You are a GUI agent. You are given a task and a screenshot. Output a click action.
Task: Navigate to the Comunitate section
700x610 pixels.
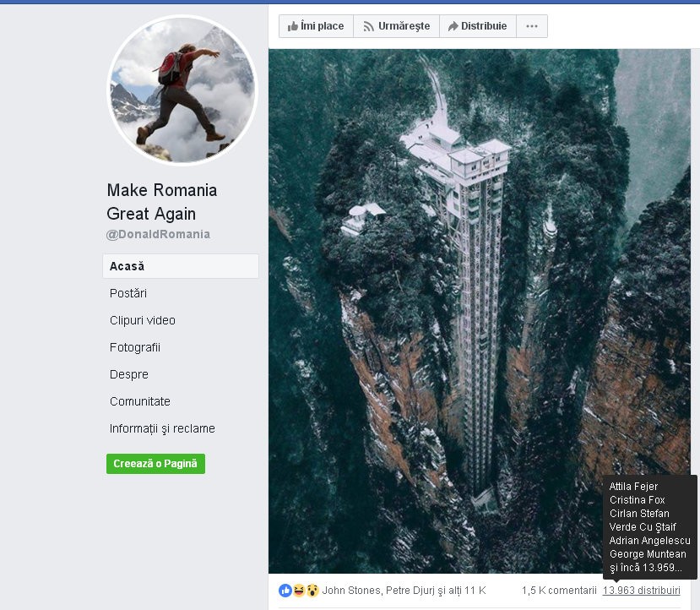tap(140, 401)
